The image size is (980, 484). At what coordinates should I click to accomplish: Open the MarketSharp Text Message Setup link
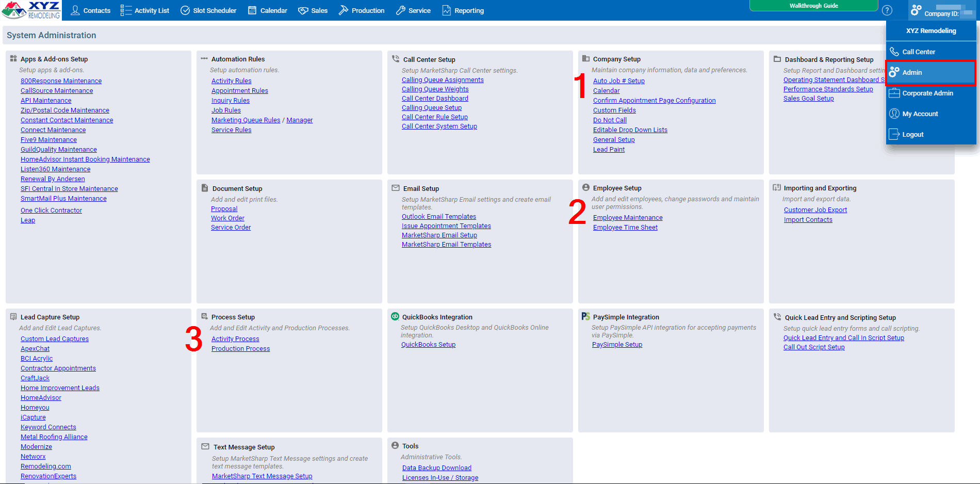click(x=262, y=476)
